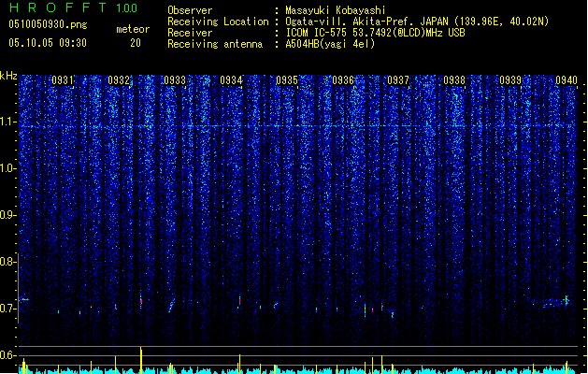Click the 1.1 frequency axis label
Image resolution: width=588 pixels, height=374 pixels.
click(x=7, y=122)
